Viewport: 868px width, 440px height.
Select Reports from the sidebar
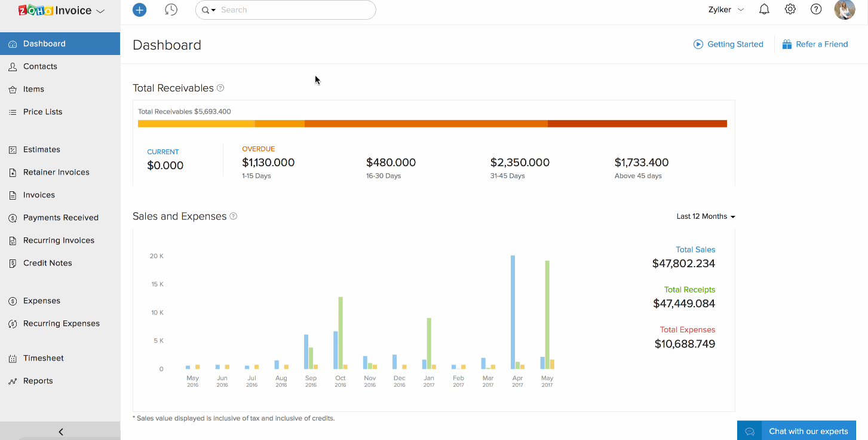(x=38, y=381)
